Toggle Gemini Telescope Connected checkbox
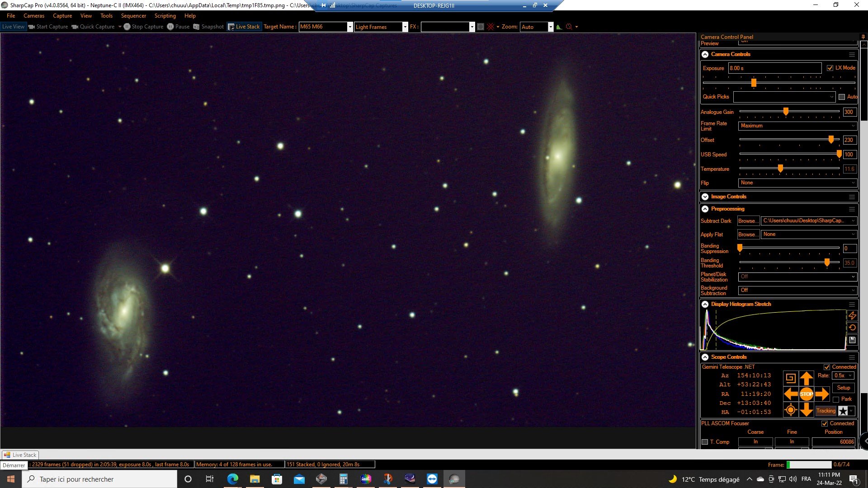 click(x=827, y=367)
